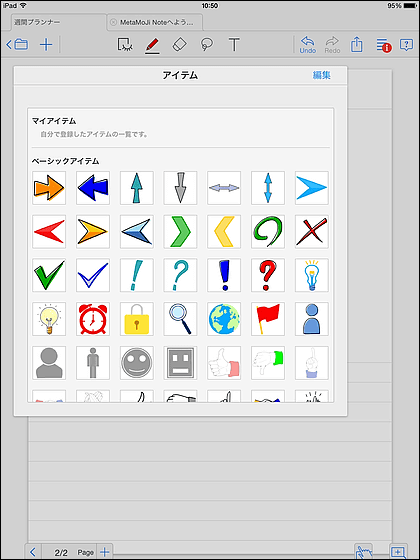This screenshot has width=420, height=560.
Task: Insert the thumbs down hand item
Action: point(268,363)
